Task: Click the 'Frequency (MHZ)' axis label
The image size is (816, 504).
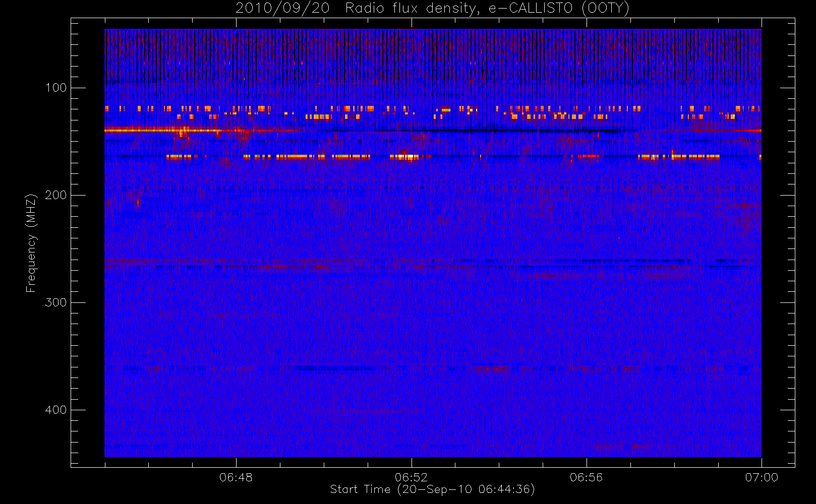Action: tap(31, 243)
